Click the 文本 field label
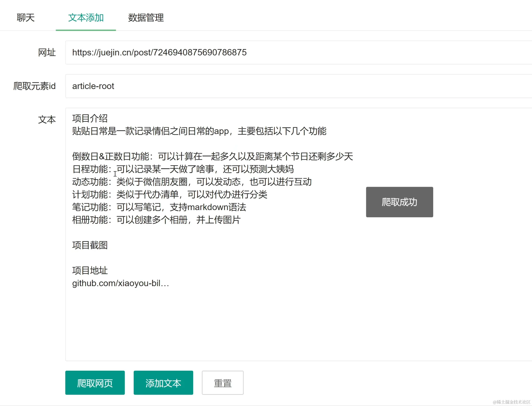This screenshot has height=406, width=532. pyautogui.click(x=47, y=120)
